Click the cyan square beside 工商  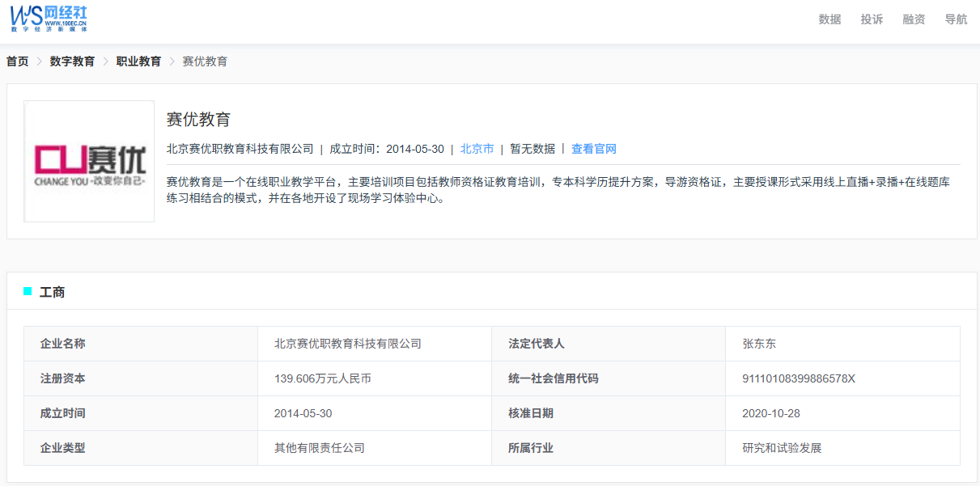pyautogui.click(x=28, y=291)
